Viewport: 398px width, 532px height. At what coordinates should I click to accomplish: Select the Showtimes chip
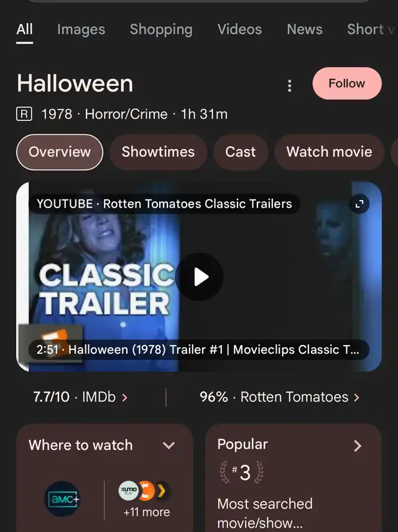pyautogui.click(x=158, y=152)
